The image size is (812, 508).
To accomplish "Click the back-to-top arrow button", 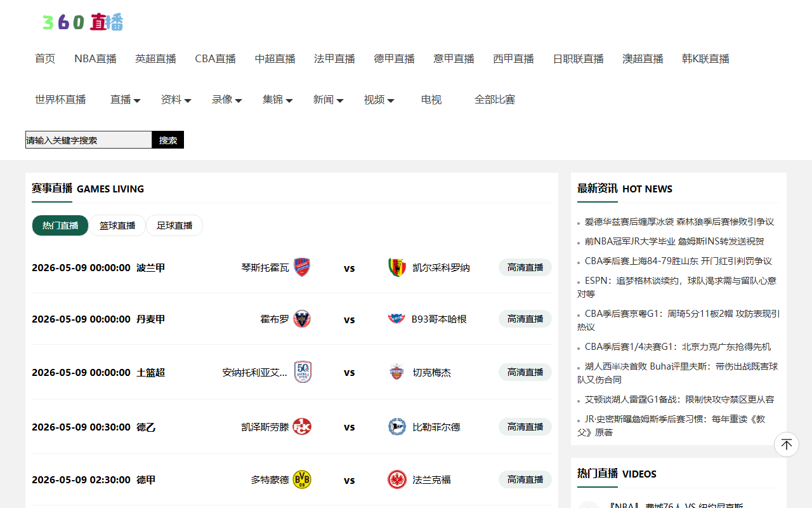I will 787,444.
